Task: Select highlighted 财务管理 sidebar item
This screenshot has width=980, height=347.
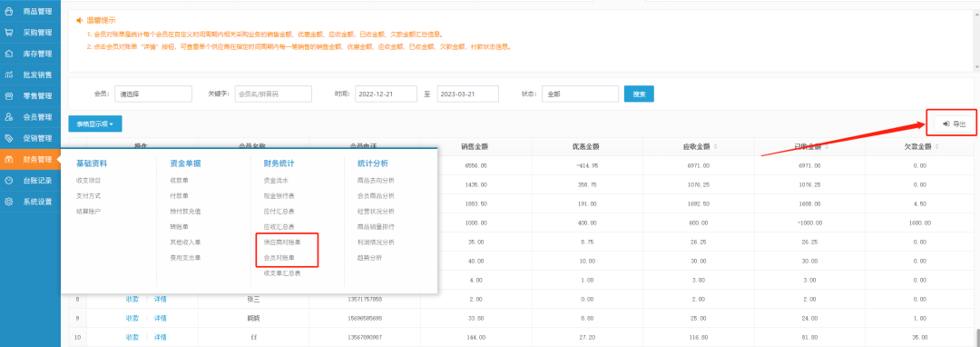Action: coord(30,160)
